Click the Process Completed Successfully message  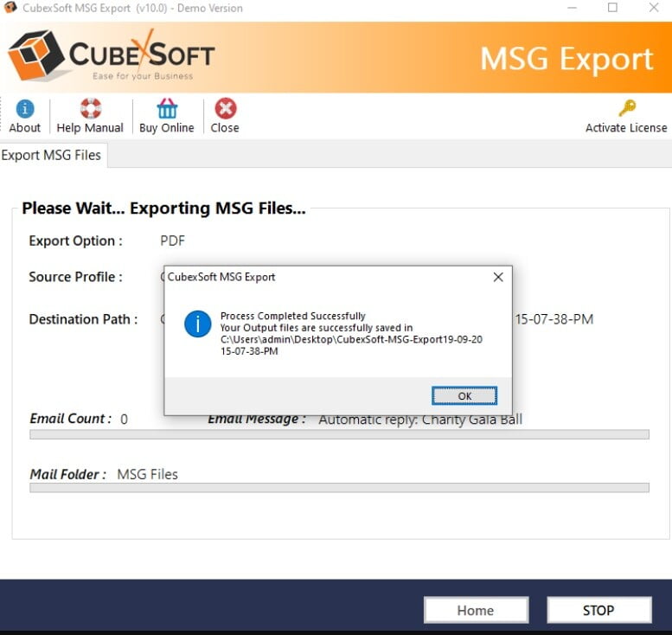[x=292, y=316]
